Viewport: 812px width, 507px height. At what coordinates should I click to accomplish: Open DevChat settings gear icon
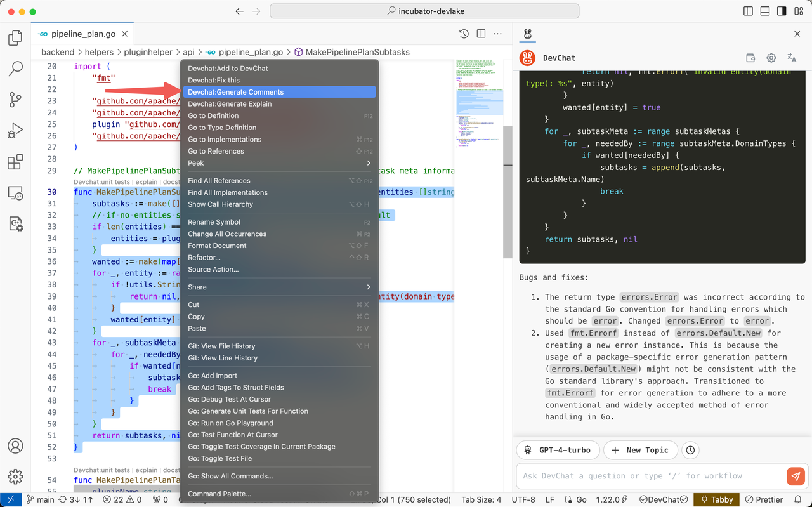(x=771, y=58)
